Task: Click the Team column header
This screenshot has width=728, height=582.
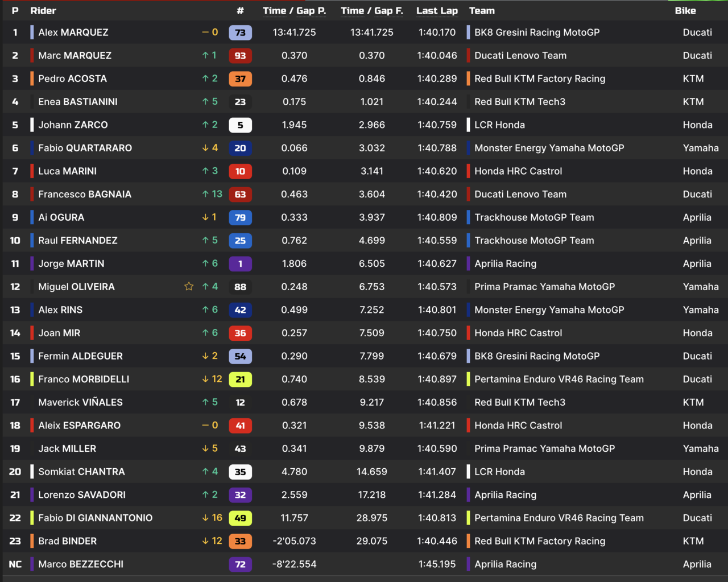Action: (x=482, y=11)
